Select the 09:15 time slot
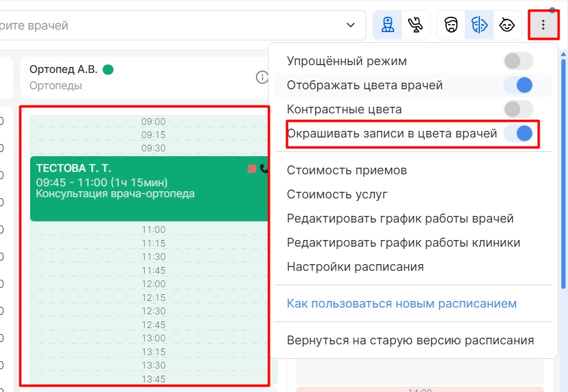The height and width of the screenshot is (392, 568). [153, 134]
